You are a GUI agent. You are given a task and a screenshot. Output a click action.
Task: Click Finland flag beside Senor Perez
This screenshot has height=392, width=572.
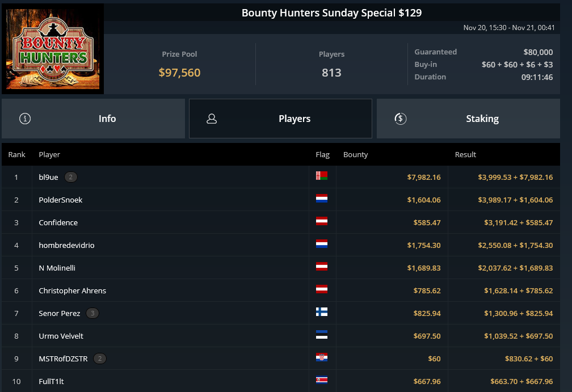[x=322, y=312]
